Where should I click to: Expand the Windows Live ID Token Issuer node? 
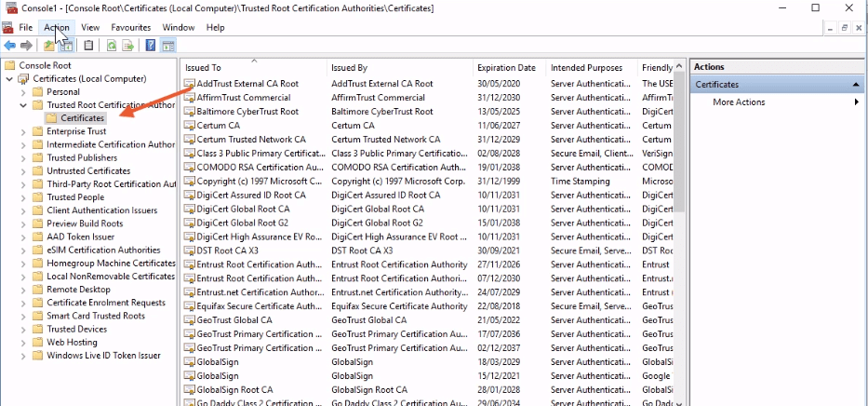pos(23,356)
